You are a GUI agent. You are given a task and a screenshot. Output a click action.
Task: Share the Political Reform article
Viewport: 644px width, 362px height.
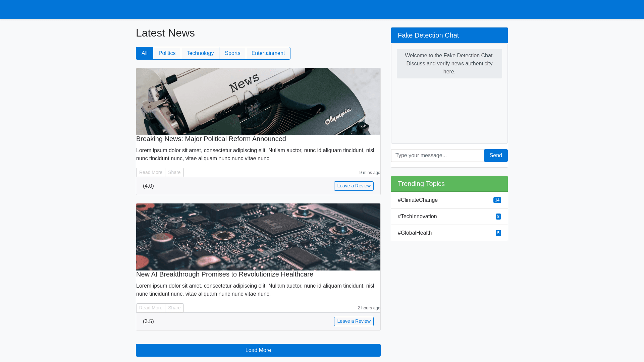click(174, 172)
